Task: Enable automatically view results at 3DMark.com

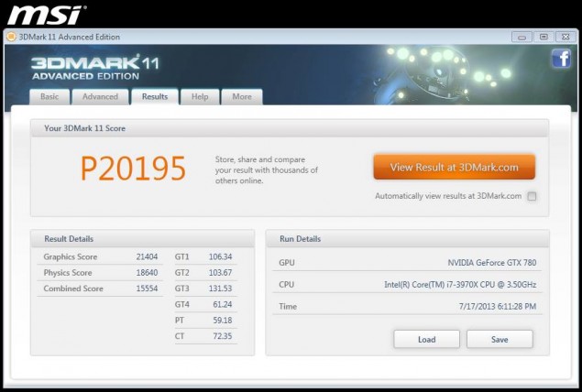Action: 532,196
